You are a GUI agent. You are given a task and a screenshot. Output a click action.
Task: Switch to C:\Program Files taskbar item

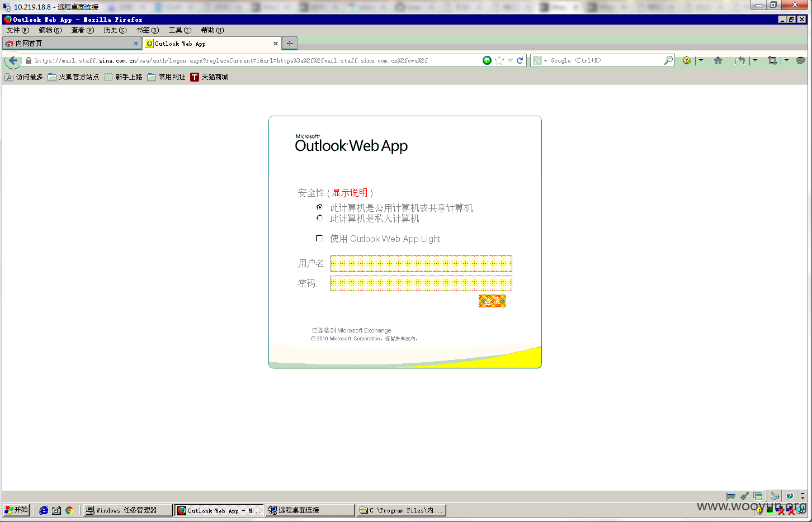(401, 510)
